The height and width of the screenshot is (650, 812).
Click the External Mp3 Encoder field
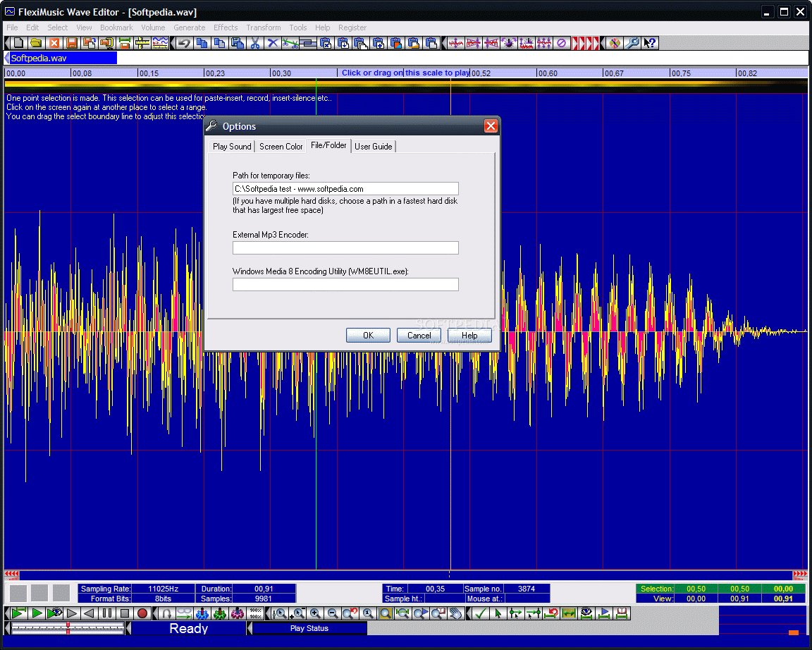[345, 247]
